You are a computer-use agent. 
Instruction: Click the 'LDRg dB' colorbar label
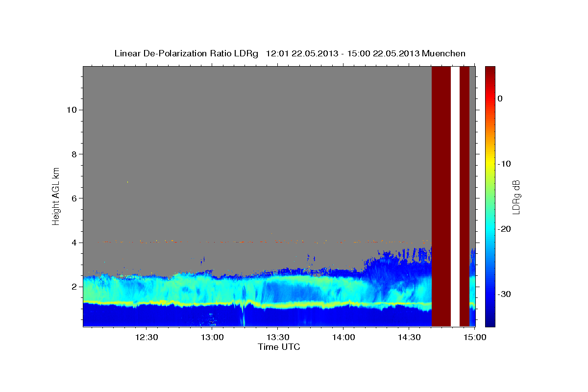click(515, 196)
